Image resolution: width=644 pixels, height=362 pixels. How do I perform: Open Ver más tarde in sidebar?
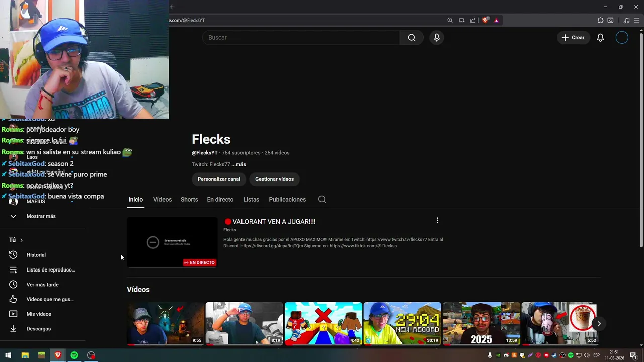pos(43,285)
